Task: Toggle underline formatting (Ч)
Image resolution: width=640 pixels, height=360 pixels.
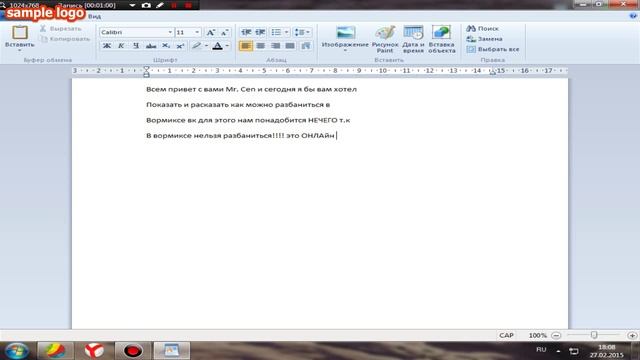Action: coord(136,46)
